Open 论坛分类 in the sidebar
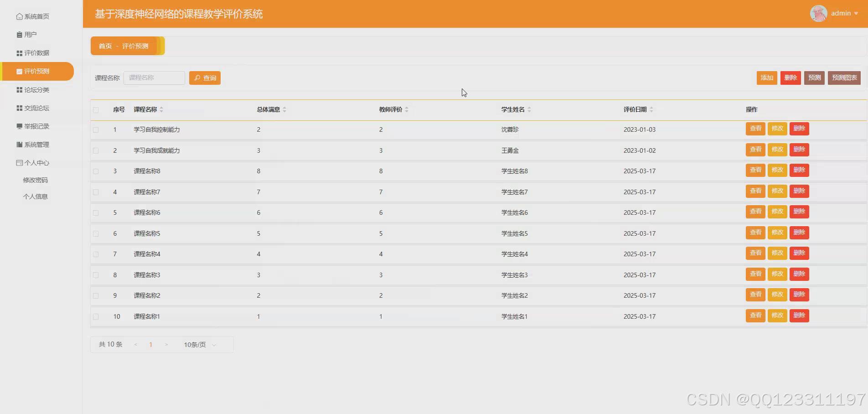Viewport: 868px width, 414px height. pyautogui.click(x=36, y=90)
